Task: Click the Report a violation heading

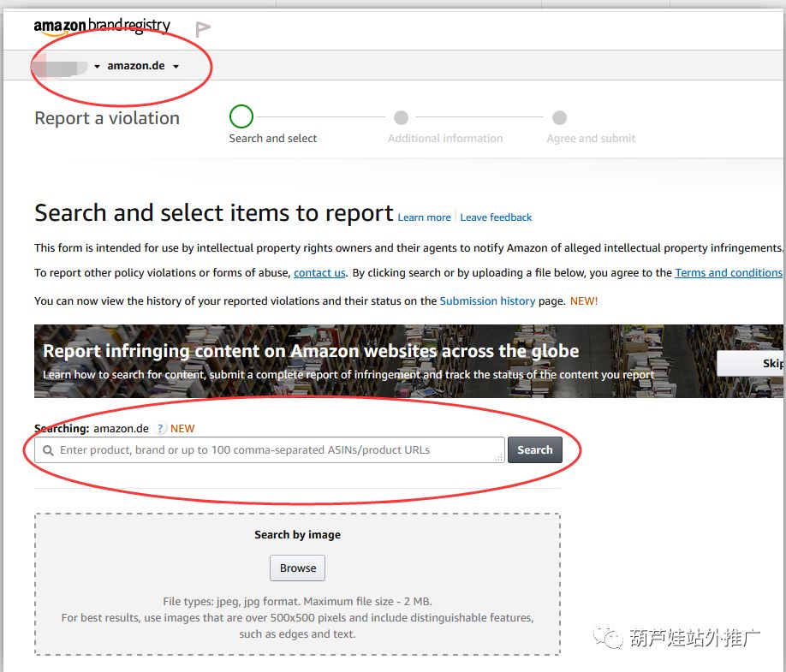Action: 107,118
